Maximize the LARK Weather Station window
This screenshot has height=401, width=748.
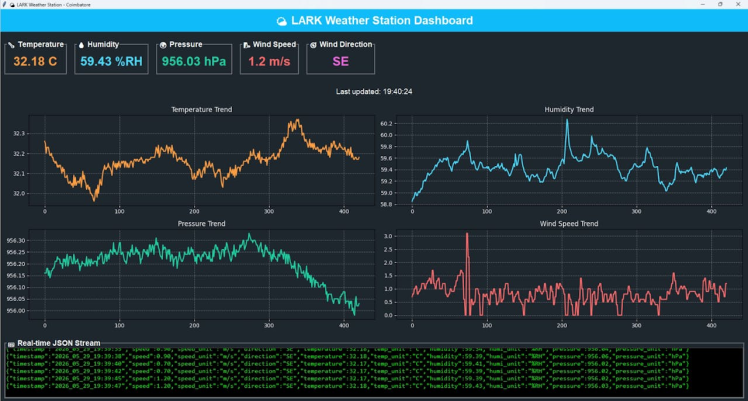tap(720, 4)
